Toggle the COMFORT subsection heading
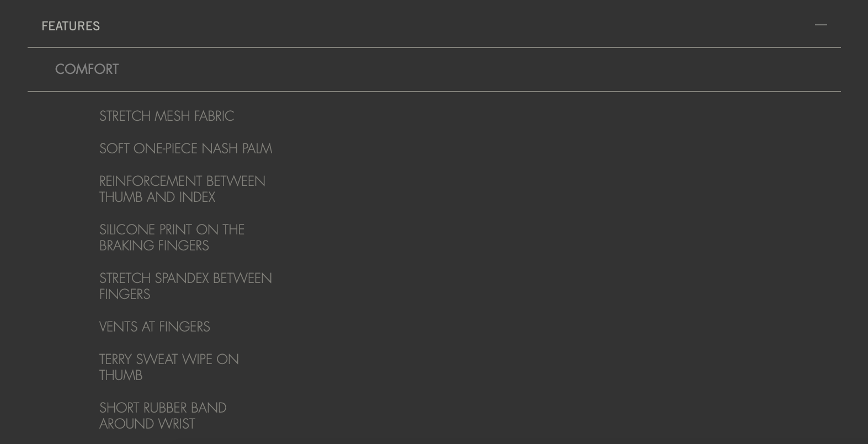The height and width of the screenshot is (444, 868). [x=87, y=69]
